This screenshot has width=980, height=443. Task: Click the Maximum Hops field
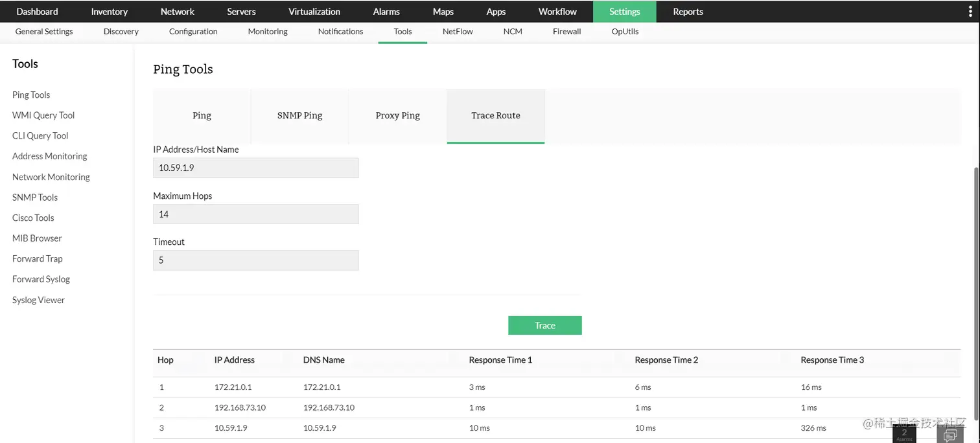(255, 214)
